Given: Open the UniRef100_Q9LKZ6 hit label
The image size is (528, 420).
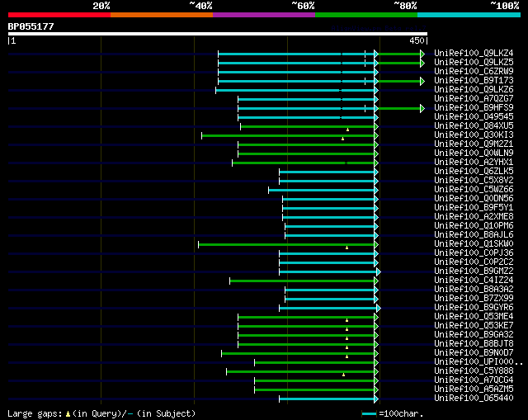Looking at the screenshot, I should click(x=474, y=90).
